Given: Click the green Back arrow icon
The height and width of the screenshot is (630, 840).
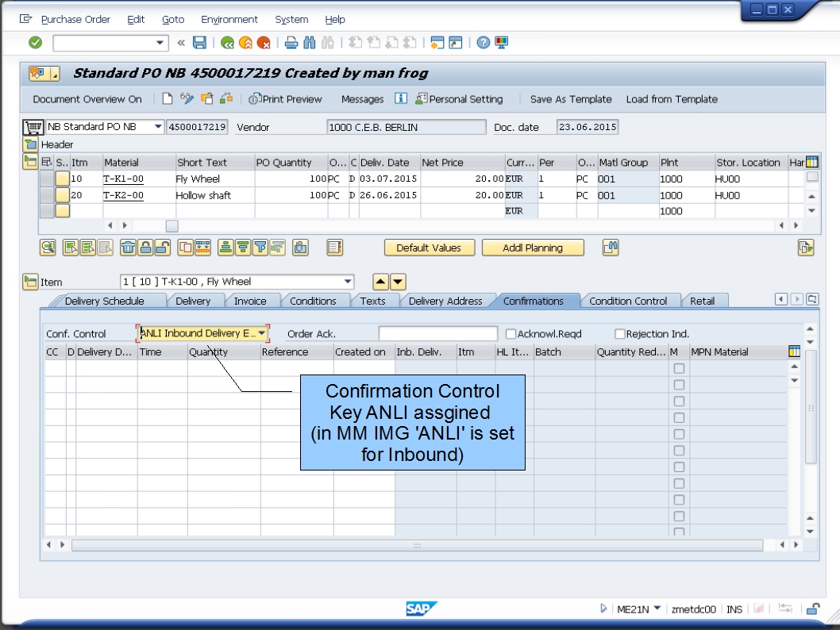Looking at the screenshot, I should pyautogui.click(x=227, y=43).
